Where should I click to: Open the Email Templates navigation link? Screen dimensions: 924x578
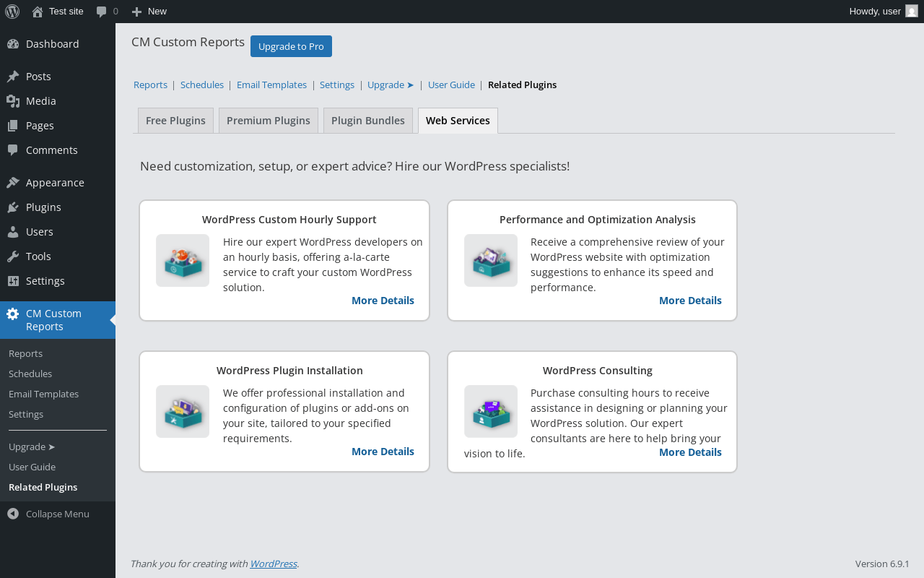click(x=271, y=85)
